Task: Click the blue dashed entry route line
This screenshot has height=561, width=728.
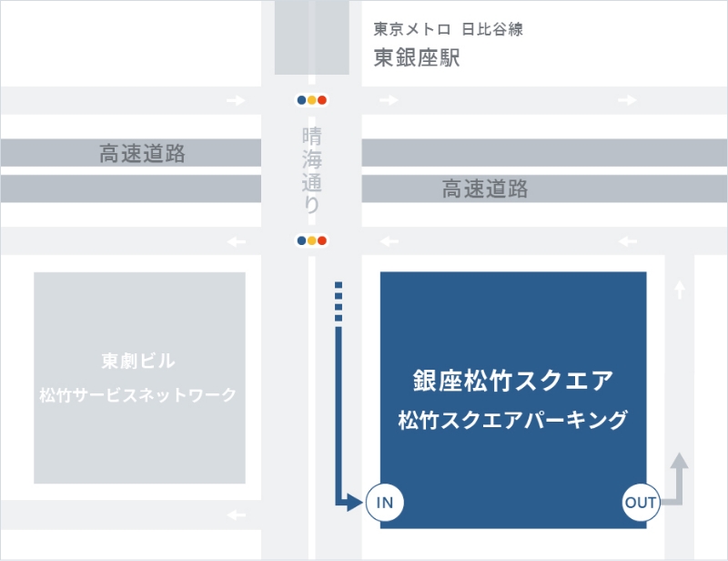Action: (339, 302)
